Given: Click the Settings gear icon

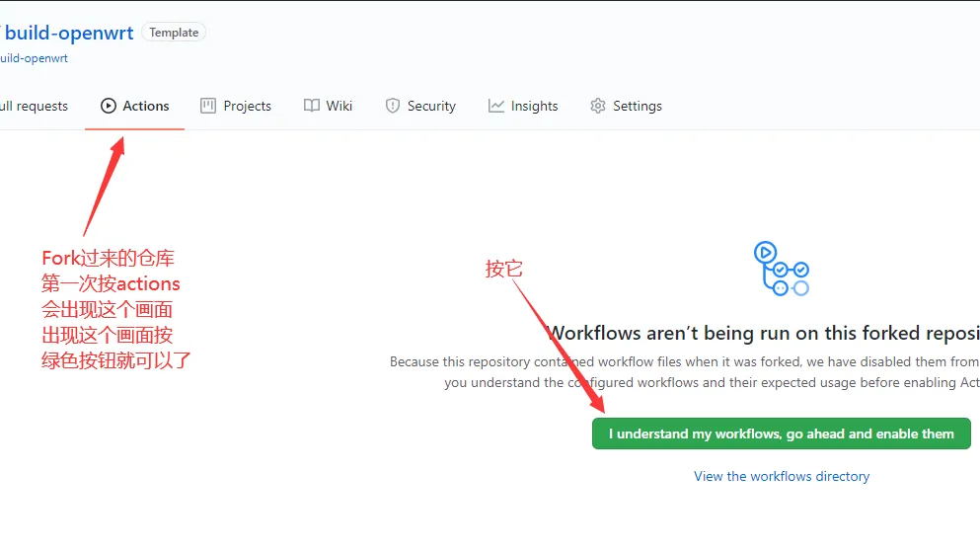Looking at the screenshot, I should pos(598,106).
